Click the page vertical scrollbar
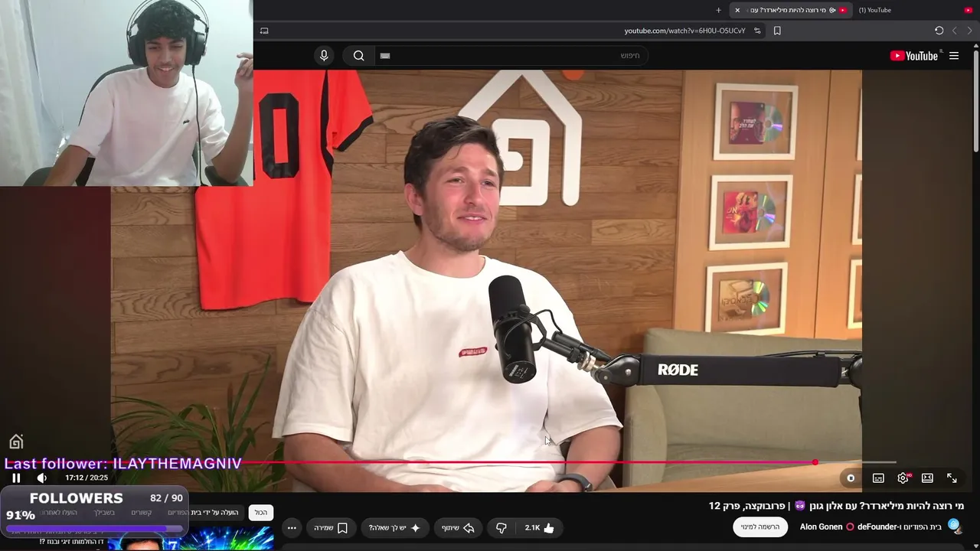This screenshot has width=980, height=551. (975, 99)
